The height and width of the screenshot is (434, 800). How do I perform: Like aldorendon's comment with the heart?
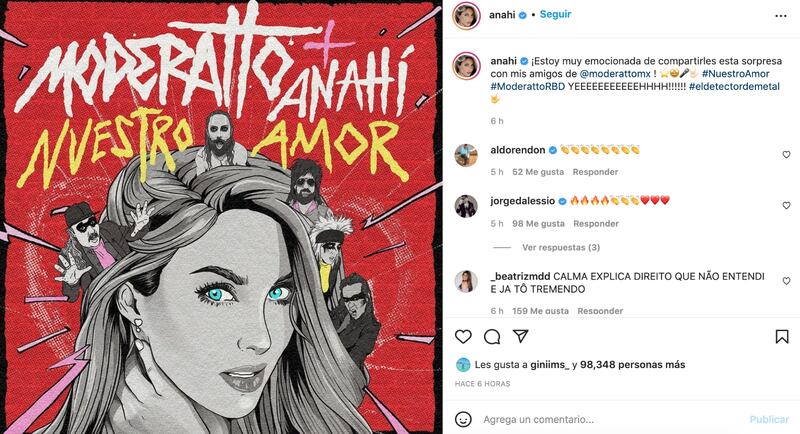pyautogui.click(x=786, y=155)
